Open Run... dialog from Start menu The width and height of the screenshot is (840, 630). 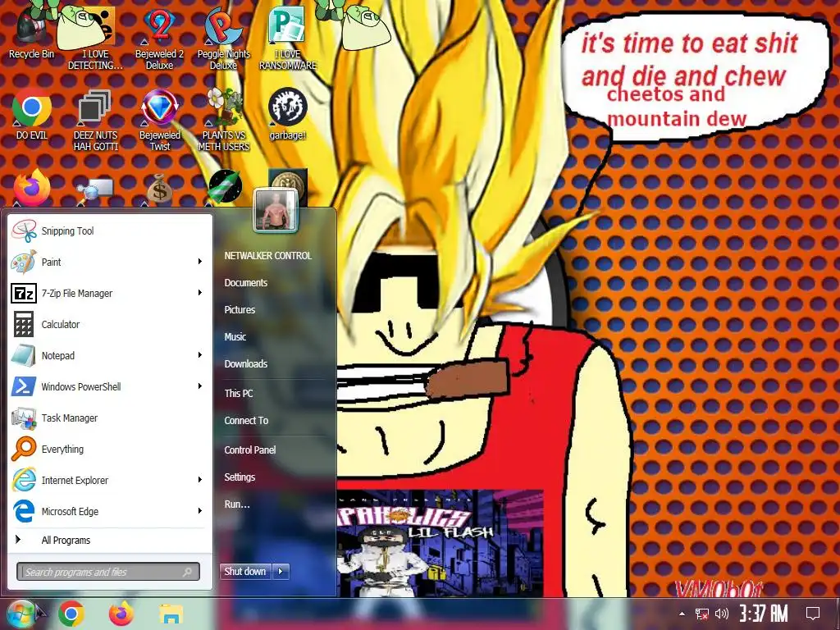[x=237, y=504]
